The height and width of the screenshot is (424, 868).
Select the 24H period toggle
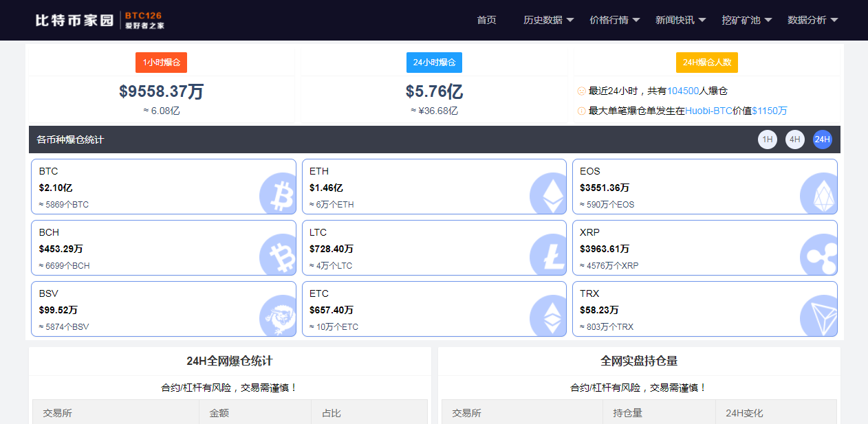point(823,140)
